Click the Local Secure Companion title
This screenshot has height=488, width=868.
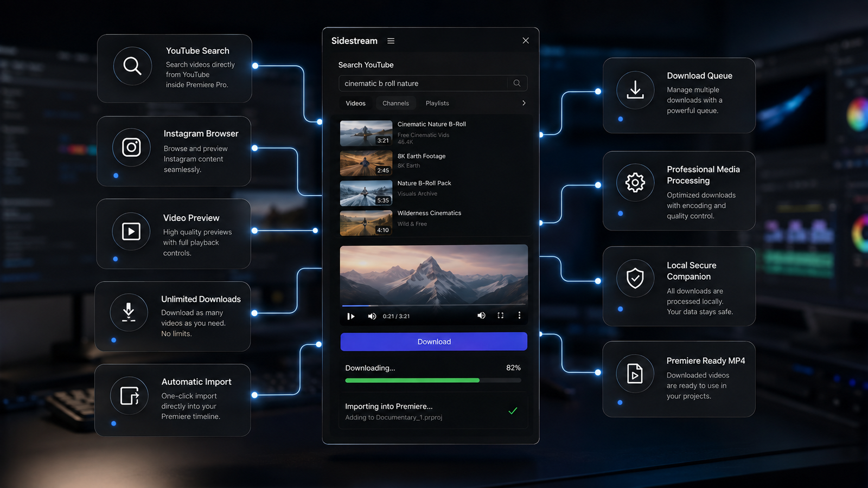pyautogui.click(x=692, y=271)
